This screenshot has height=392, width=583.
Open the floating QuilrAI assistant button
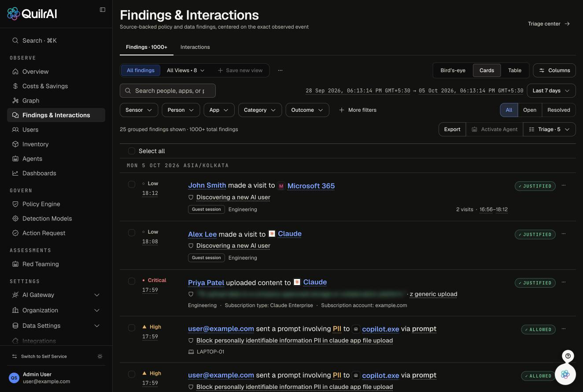(565, 374)
